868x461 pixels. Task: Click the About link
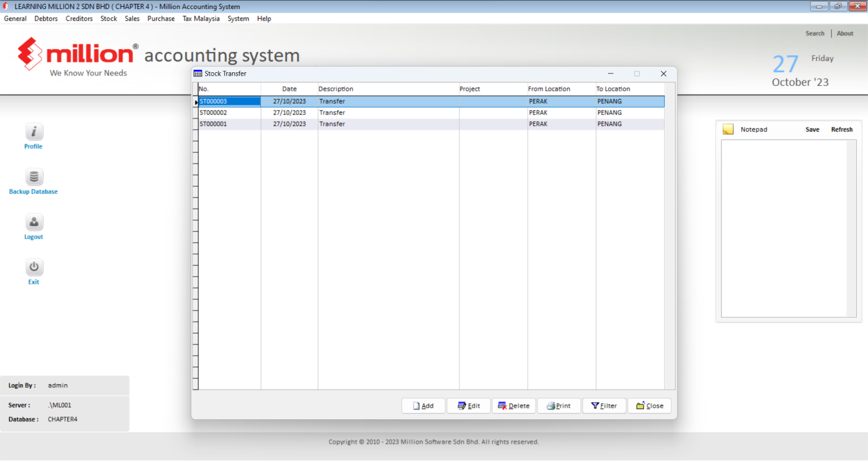(845, 33)
